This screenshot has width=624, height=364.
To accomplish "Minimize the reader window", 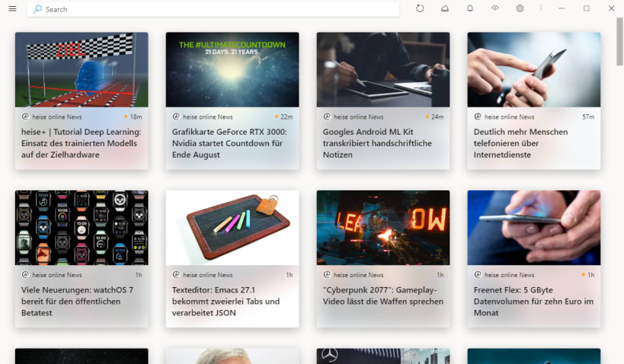I will [562, 8].
